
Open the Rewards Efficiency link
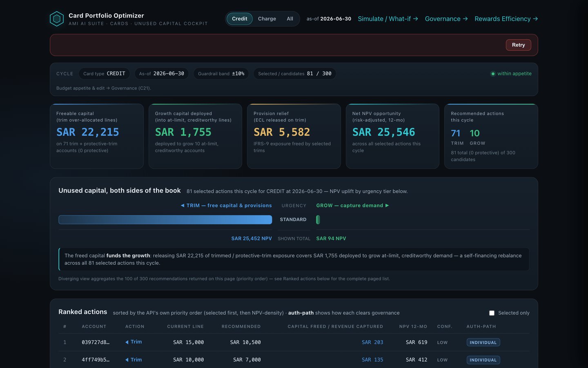(x=506, y=19)
